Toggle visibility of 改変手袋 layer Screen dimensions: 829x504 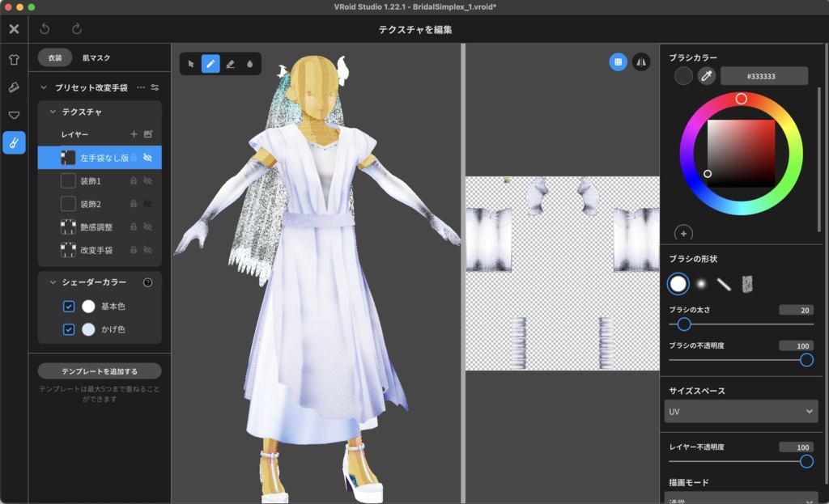tap(147, 250)
